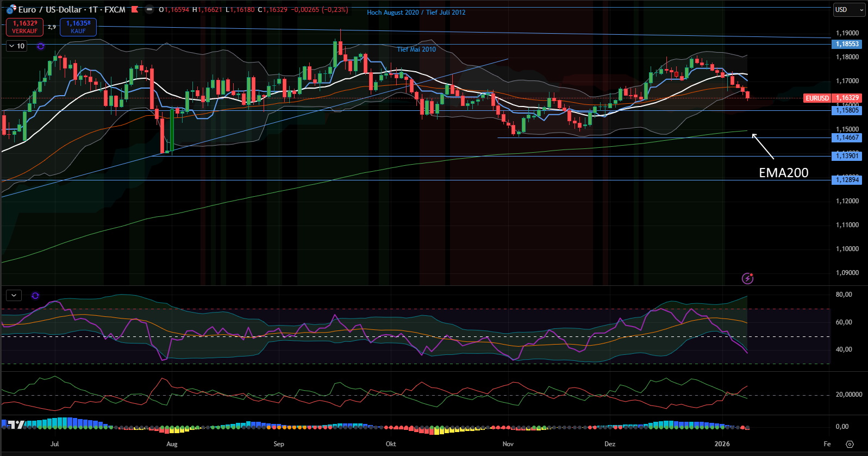868x456 pixels.
Task: Open the purple lightning events icon
Action: point(747,278)
